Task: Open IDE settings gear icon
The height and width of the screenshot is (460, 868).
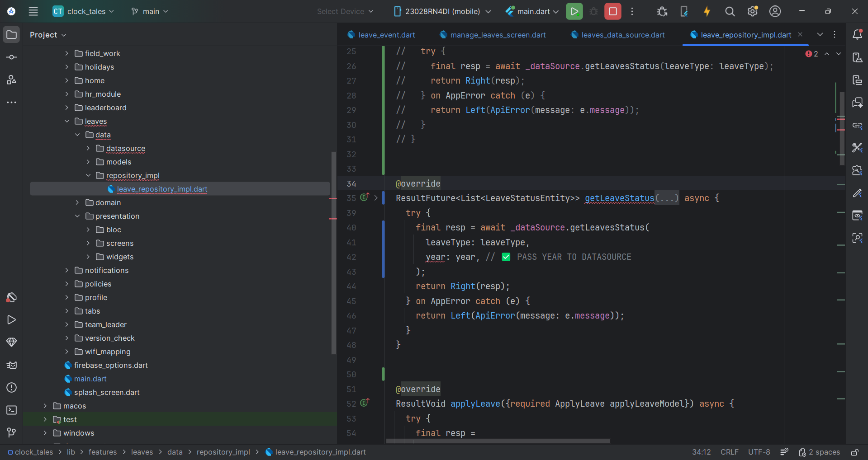Action: [752, 11]
